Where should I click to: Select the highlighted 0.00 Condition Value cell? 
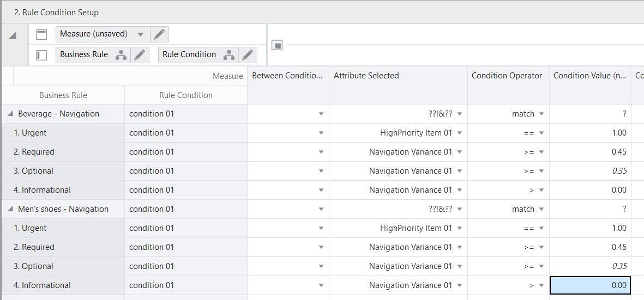tap(590, 285)
